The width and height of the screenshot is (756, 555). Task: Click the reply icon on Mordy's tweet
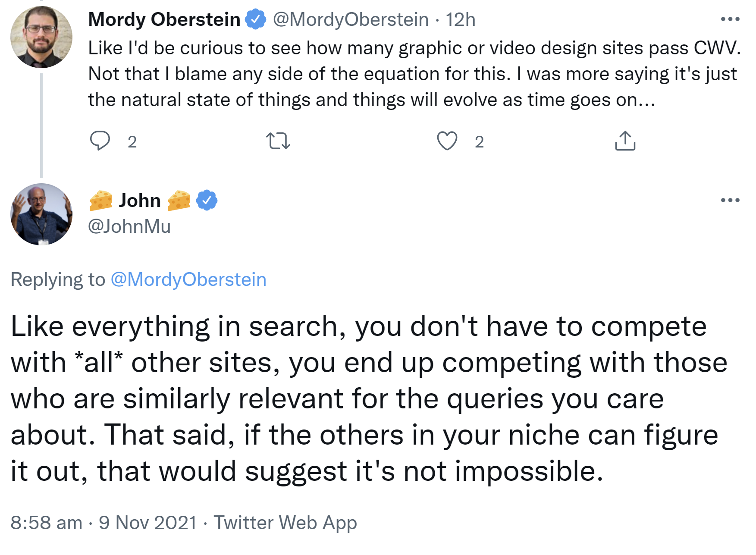[100, 141]
